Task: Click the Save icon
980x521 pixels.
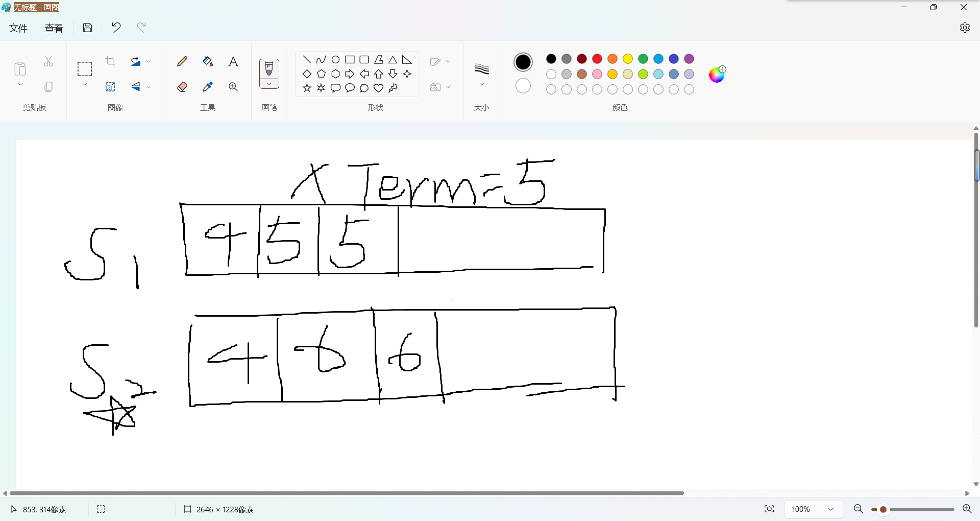Action: click(x=88, y=28)
